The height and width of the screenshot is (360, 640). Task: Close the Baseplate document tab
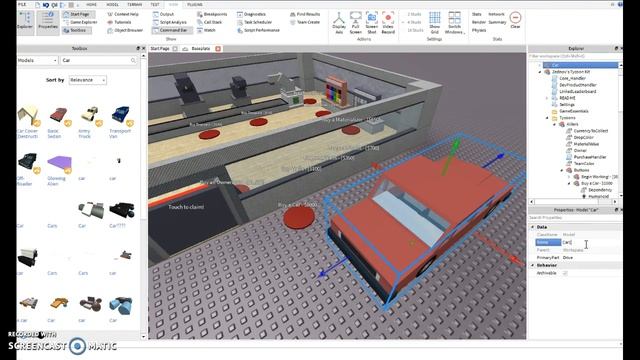pyautogui.click(x=218, y=49)
